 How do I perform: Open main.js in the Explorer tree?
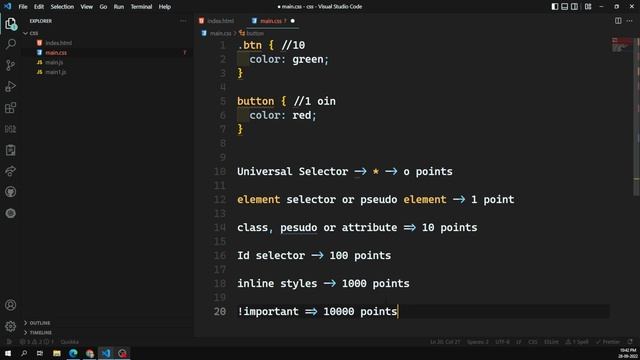(x=54, y=62)
